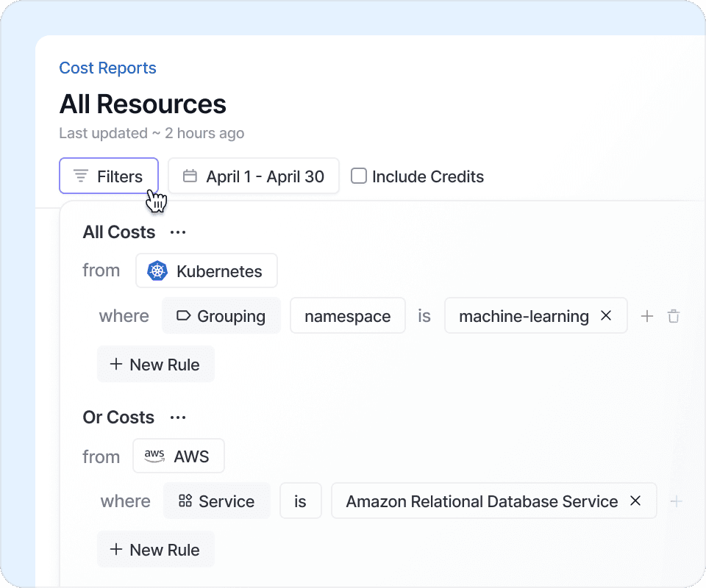Click the plus icon beside machine-learning
Viewport: 706px width, 588px height.
click(647, 316)
